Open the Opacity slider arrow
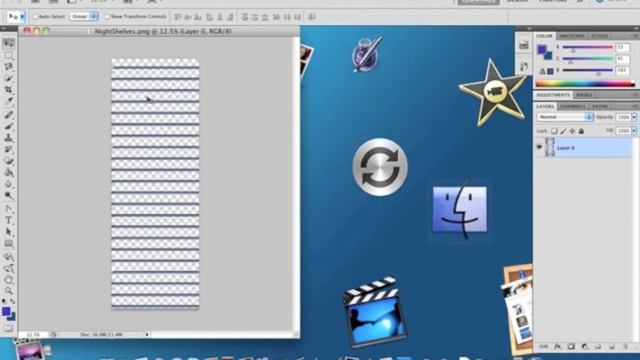Viewport: 640px width, 360px height. coord(634,117)
